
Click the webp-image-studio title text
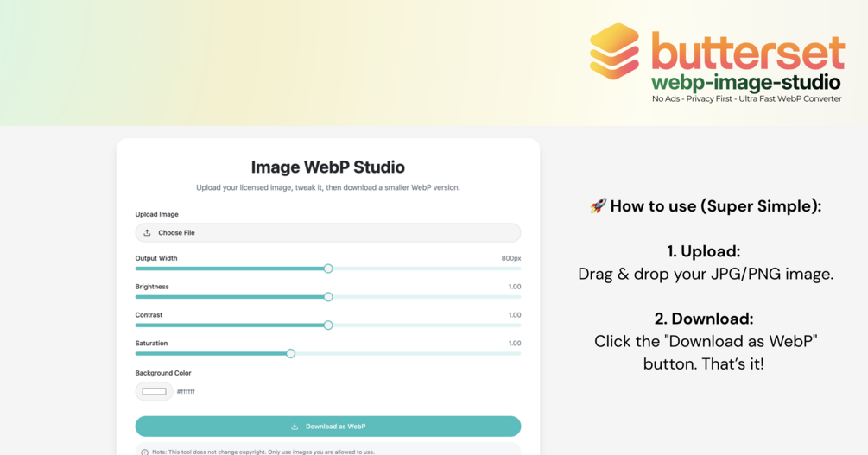pyautogui.click(x=746, y=83)
